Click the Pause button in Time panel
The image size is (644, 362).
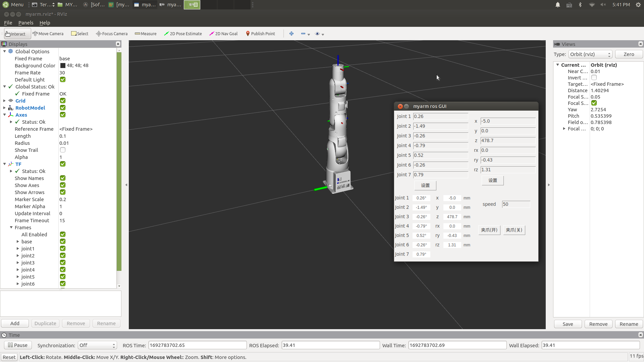(18, 345)
